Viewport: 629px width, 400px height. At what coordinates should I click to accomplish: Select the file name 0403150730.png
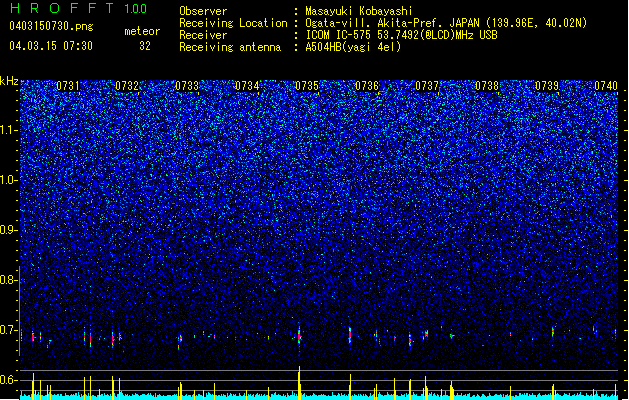coord(51,26)
